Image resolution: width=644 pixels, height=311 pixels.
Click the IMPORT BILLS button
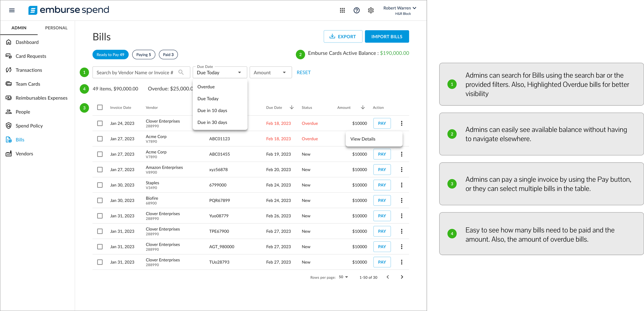pyautogui.click(x=386, y=37)
